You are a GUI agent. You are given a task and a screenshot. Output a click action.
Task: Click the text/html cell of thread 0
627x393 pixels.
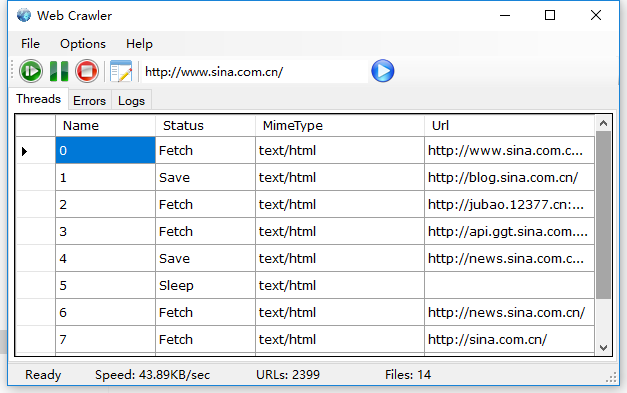339,150
